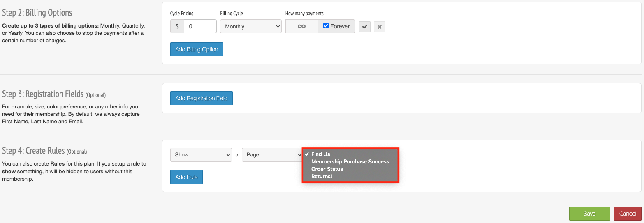Click the Step 3: Registration Fields heading
Viewport: 644px width, 223px height.
pos(43,94)
